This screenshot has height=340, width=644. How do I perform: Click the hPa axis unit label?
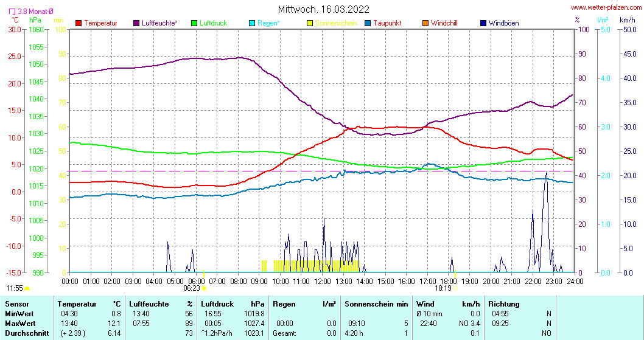(35, 20)
